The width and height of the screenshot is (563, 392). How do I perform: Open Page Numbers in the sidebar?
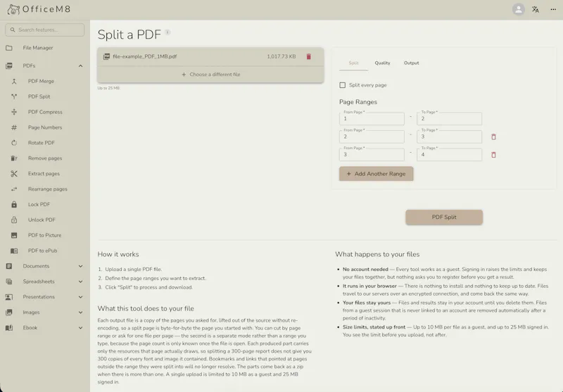coord(45,127)
